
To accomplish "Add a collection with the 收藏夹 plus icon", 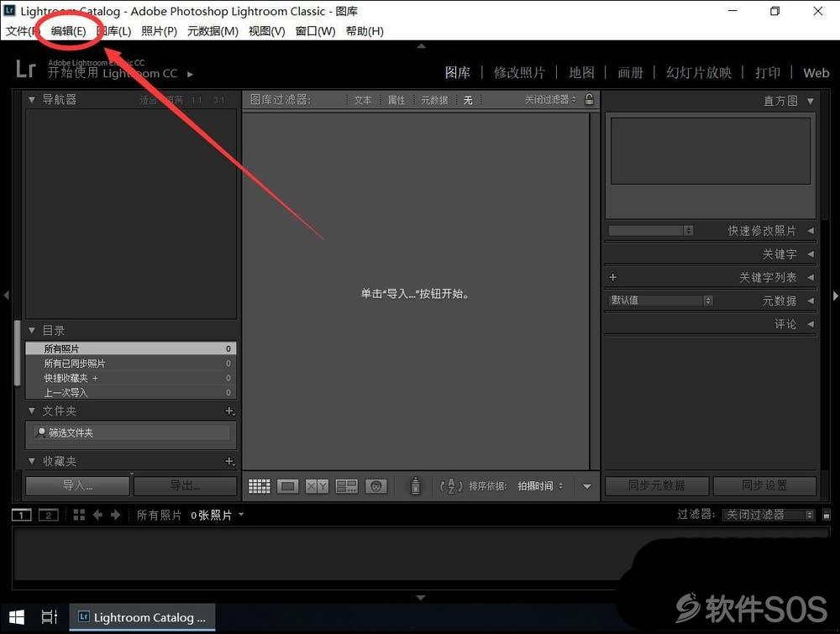I will [x=229, y=461].
